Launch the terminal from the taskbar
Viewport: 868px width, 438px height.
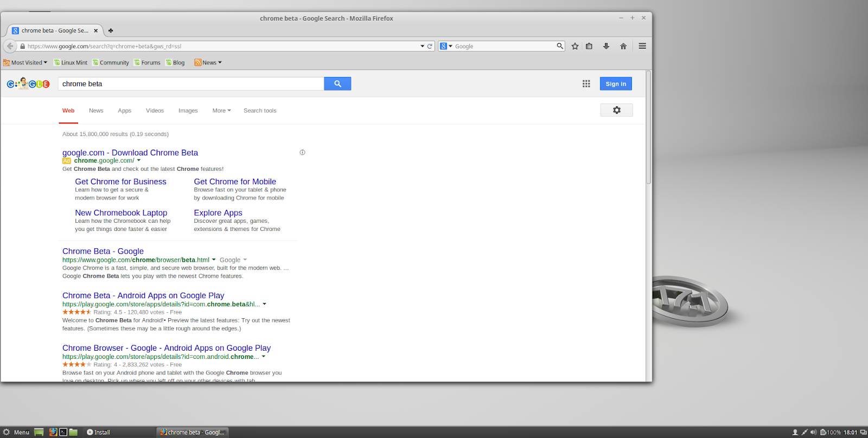(63, 432)
